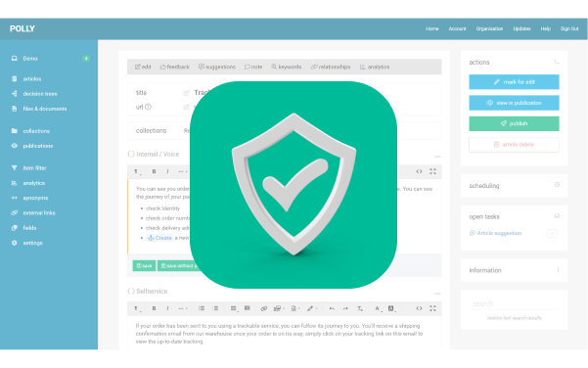Toggle italic in Selfservice editor

click(167, 308)
